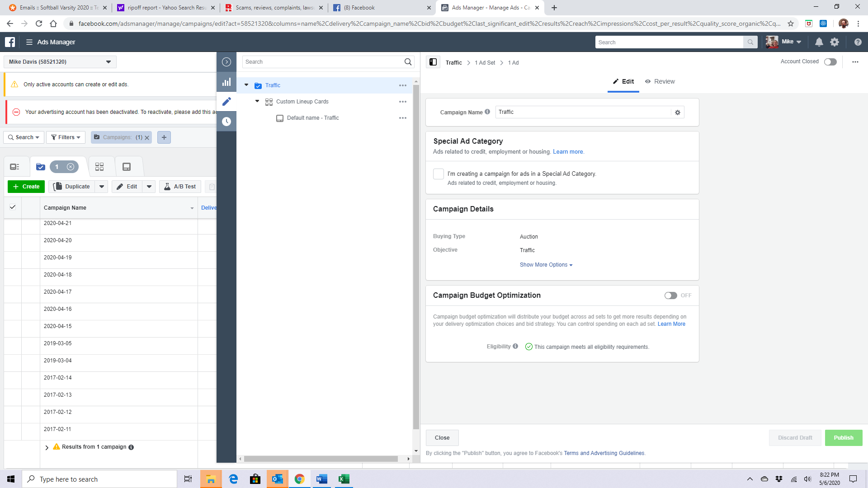Click the tree panel vertical scrollbar
The width and height of the screenshot is (868, 488).
416,258
